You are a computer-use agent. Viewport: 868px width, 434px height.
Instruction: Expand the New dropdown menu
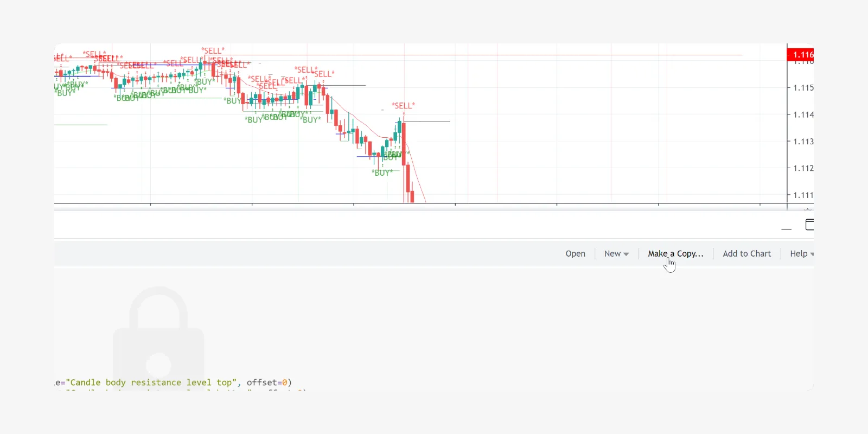tap(616, 253)
